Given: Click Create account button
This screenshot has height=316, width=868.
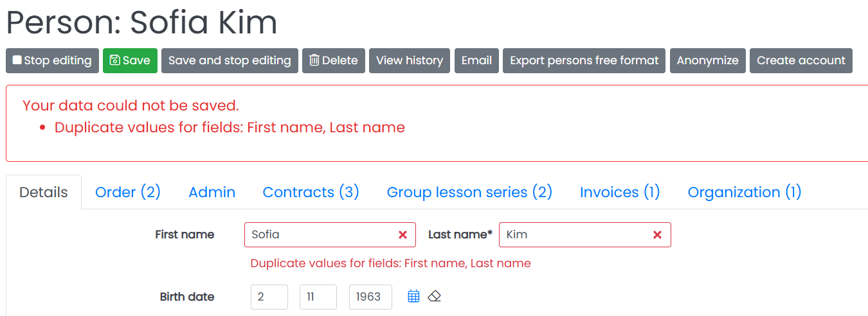Looking at the screenshot, I should pyautogui.click(x=801, y=60).
